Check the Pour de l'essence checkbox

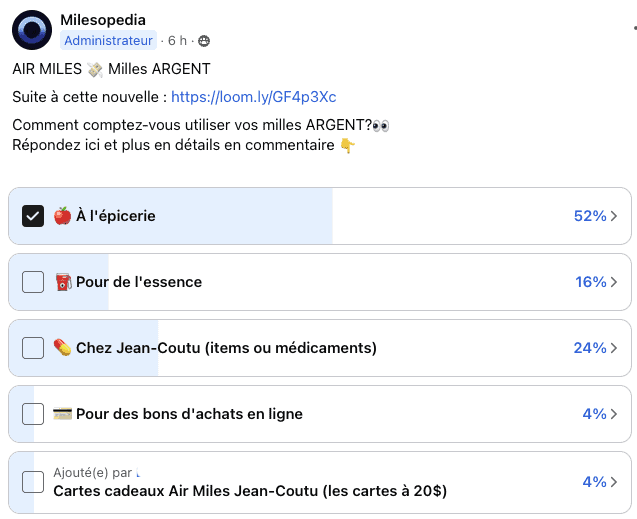pos(33,282)
